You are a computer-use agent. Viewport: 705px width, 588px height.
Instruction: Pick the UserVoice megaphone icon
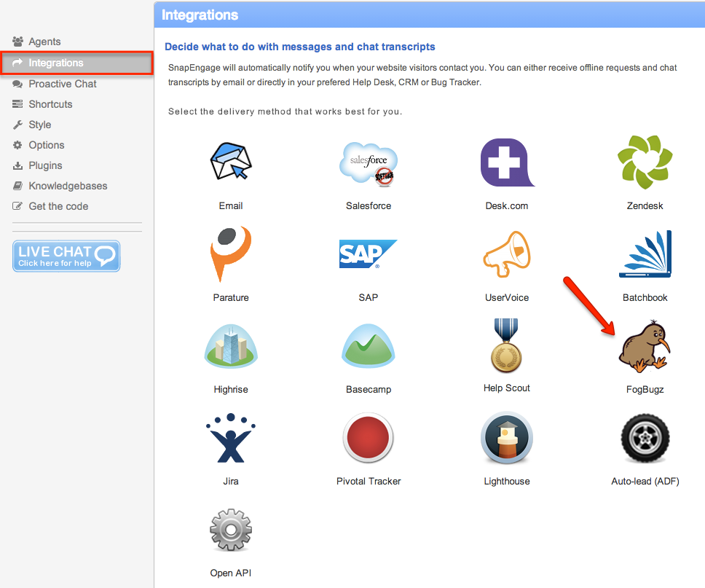(507, 254)
